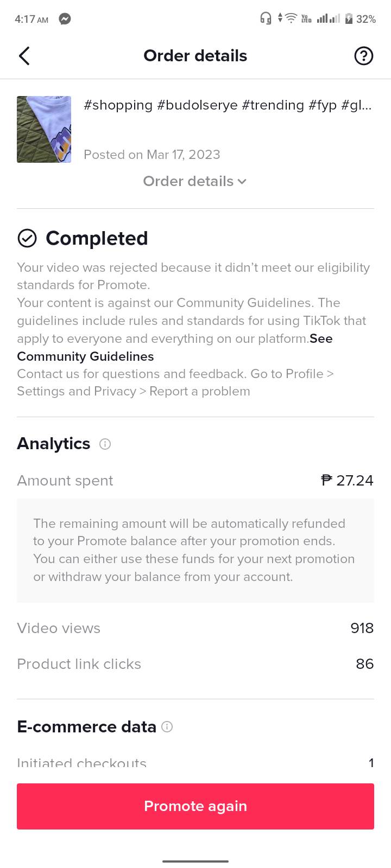The height and width of the screenshot is (868, 391).
Task: Tap the Product link clicks value 86
Action: click(364, 664)
